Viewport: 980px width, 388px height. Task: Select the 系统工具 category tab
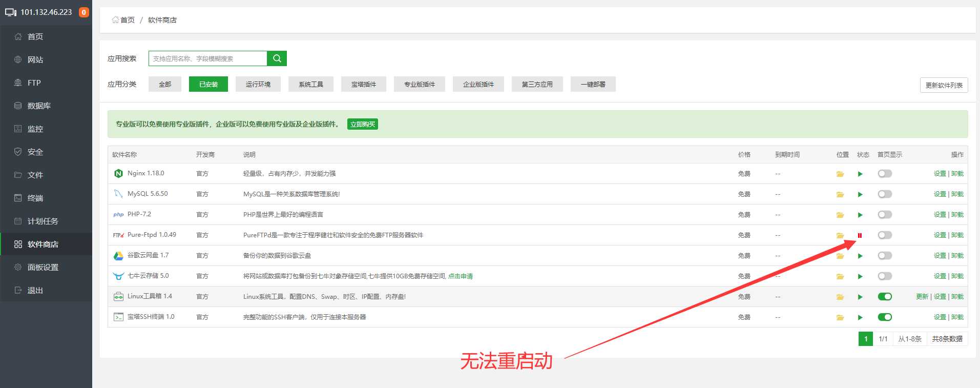[311, 84]
